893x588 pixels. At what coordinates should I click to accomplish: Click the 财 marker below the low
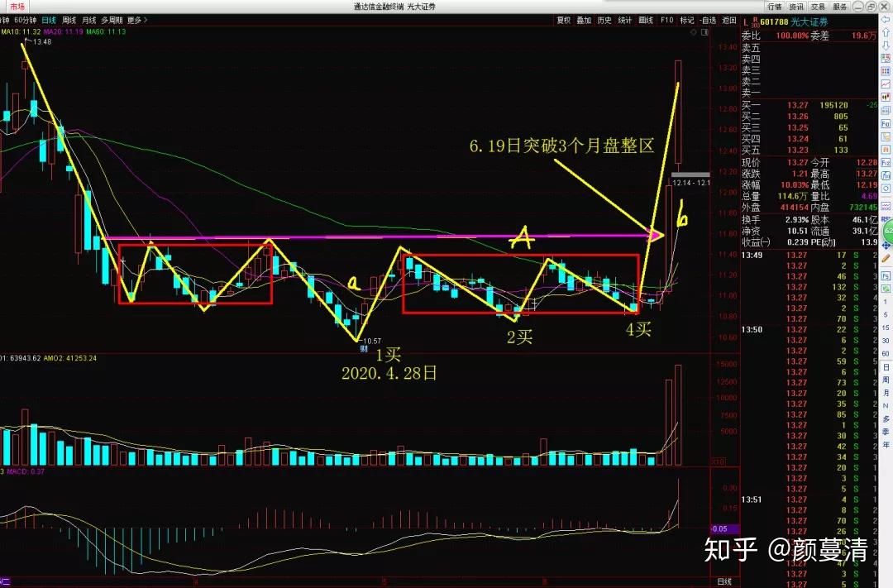click(x=363, y=349)
